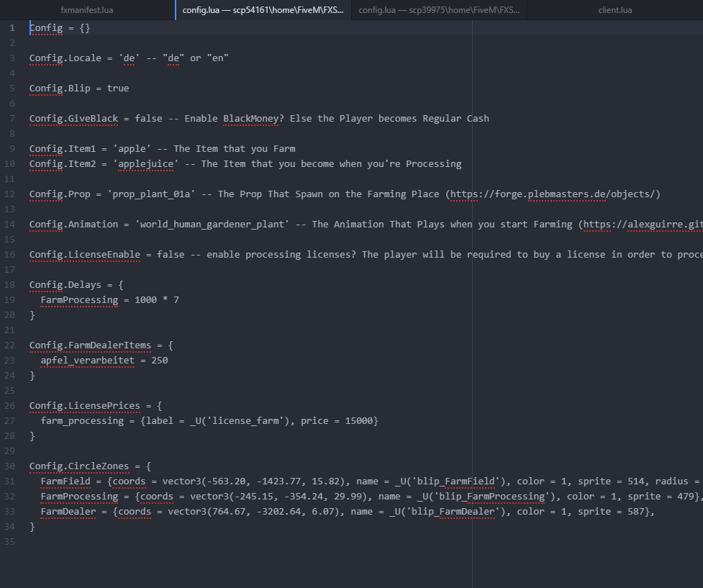Click line number 22 in the gutter

11,345
